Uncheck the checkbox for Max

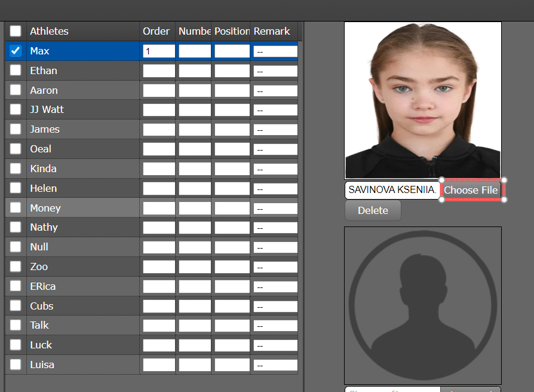(x=16, y=51)
